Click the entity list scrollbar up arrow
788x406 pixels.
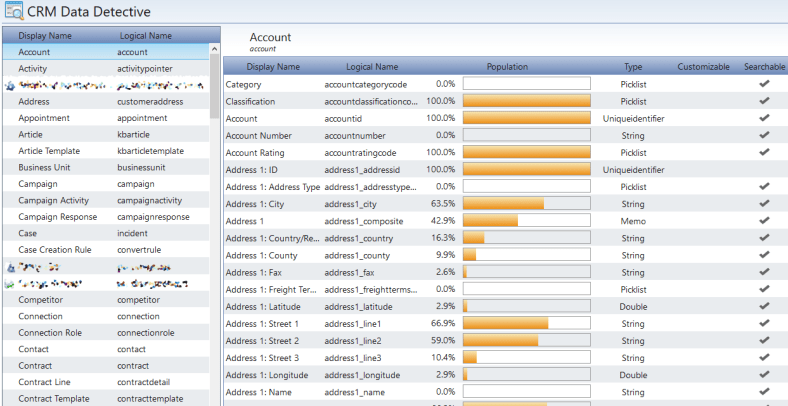(x=215, y=49)
